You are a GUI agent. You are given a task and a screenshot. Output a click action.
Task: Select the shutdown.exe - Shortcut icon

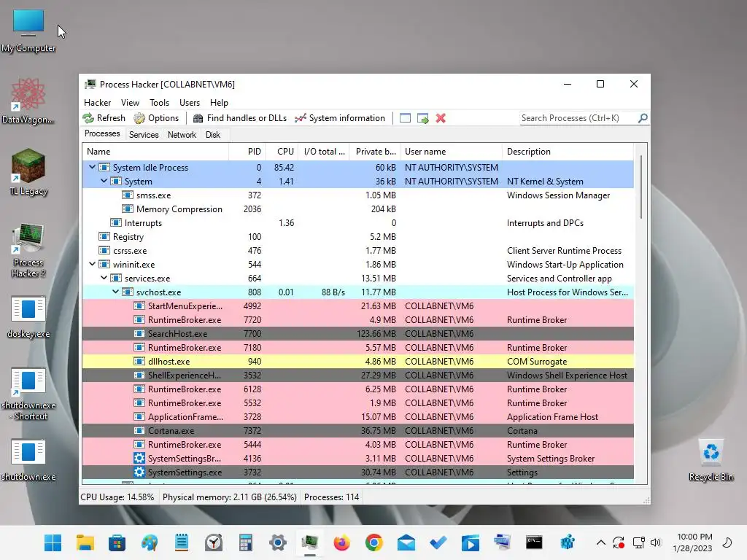[28, 394]
